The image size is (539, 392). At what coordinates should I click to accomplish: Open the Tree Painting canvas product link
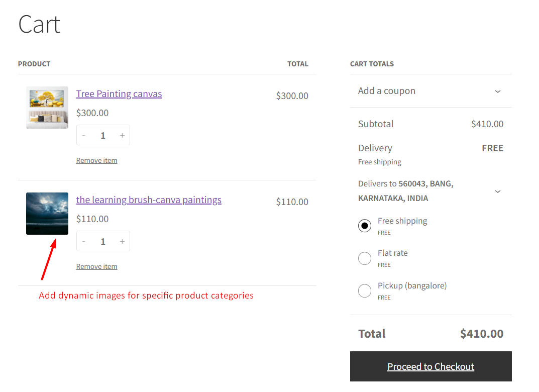point(119,94)
